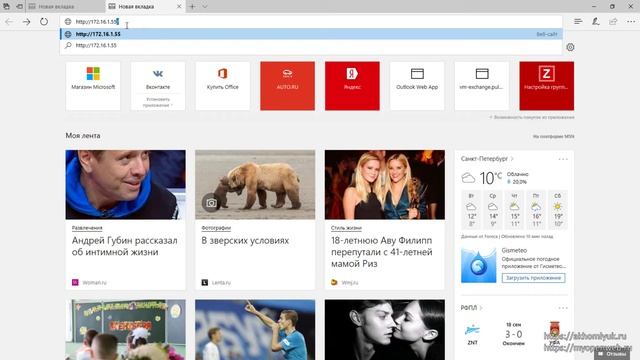The image size is (640, 360).
Task: Open weather card three-dot options
Action: [x=563, y=159]
